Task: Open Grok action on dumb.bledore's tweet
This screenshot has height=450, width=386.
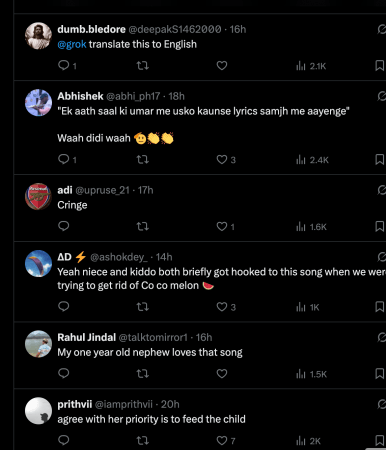Action: point(381,29)
